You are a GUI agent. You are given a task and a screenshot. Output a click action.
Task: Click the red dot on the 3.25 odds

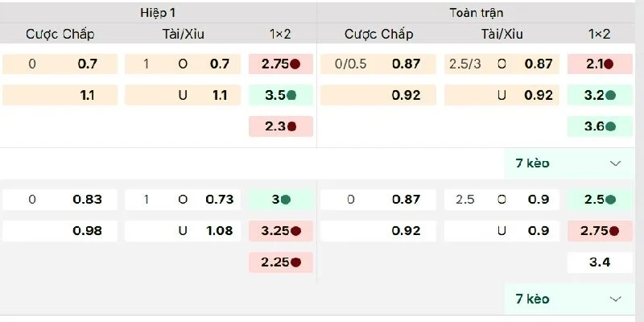[x=295, y=231]
